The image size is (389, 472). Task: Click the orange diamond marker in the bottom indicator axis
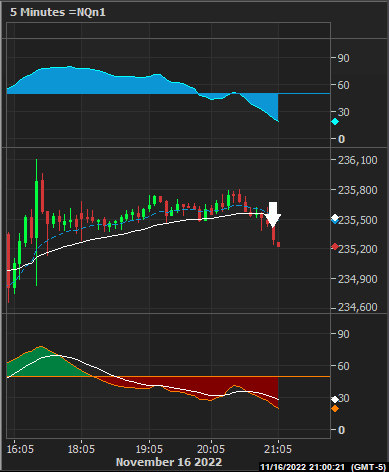click(335, 408)
